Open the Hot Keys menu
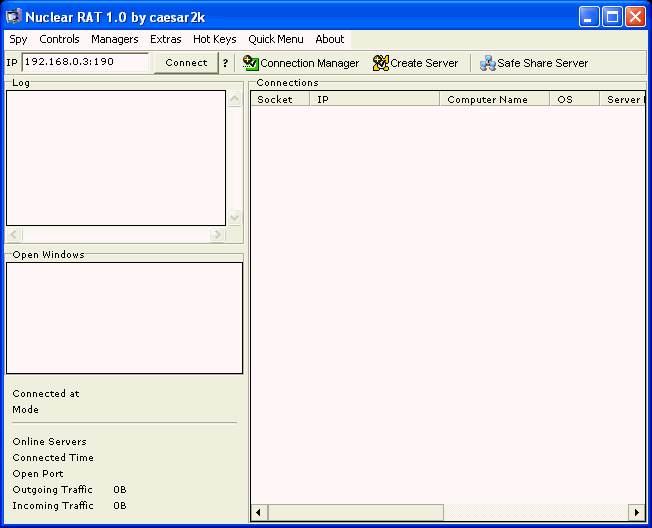652x528 pixels. click(214, 40)
